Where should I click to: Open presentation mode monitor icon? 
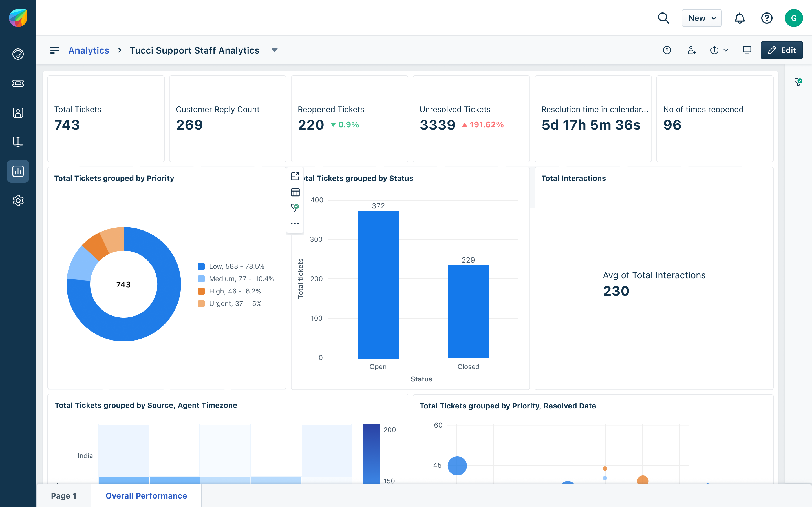pyautogui.click(x=747, y=50)
